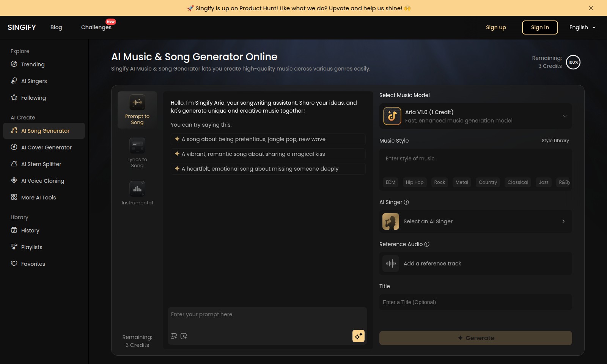The width and height of the screenshot is (607, 364).
Task: Click the arrow to show more music styles
Action: (x=568, y=182)
